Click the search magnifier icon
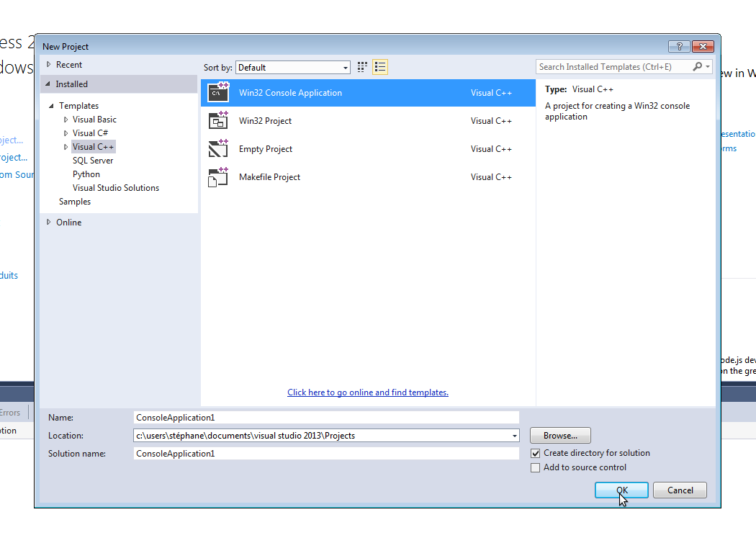This screenshot has width=756, height=543. pyautogui.click(x=697, y=66)
